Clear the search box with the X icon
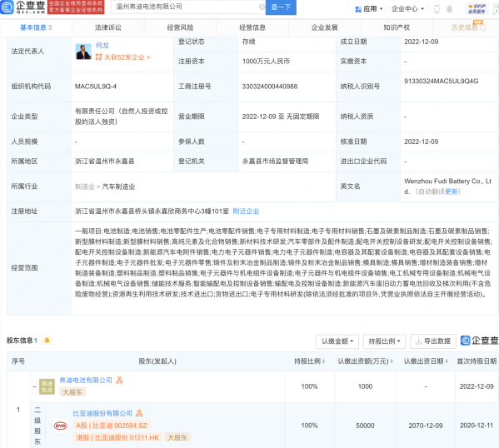Viewport: 499px width, 448px height. [x=262, y=7]
